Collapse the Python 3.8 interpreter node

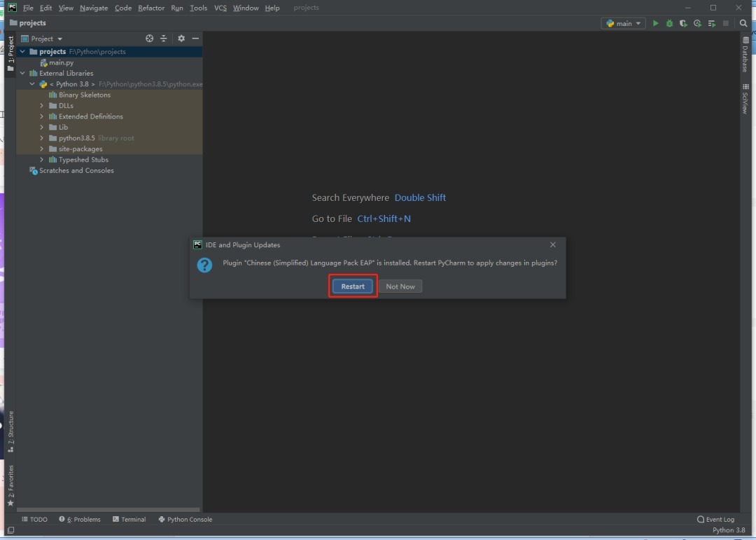pos(32,83)
